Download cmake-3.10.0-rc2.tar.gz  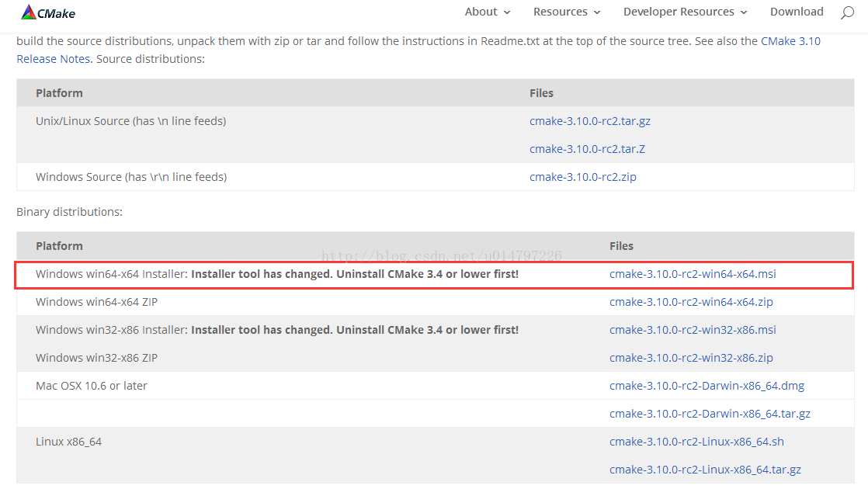(589, 120)
